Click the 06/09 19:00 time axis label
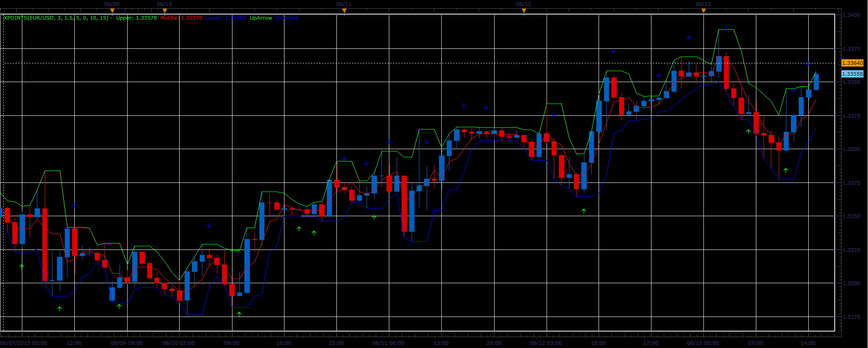Image resolution: width=868 pixels, height=348 pixels. point(127,343)
